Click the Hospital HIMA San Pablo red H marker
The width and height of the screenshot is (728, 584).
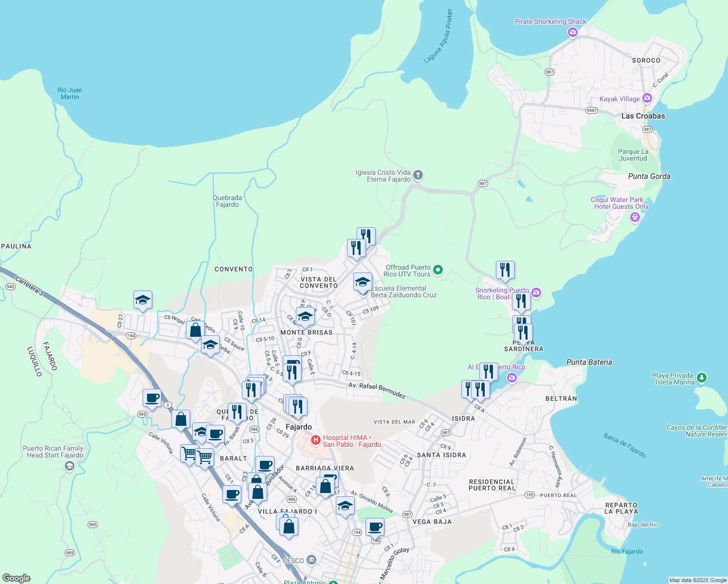tap(316, 440)
